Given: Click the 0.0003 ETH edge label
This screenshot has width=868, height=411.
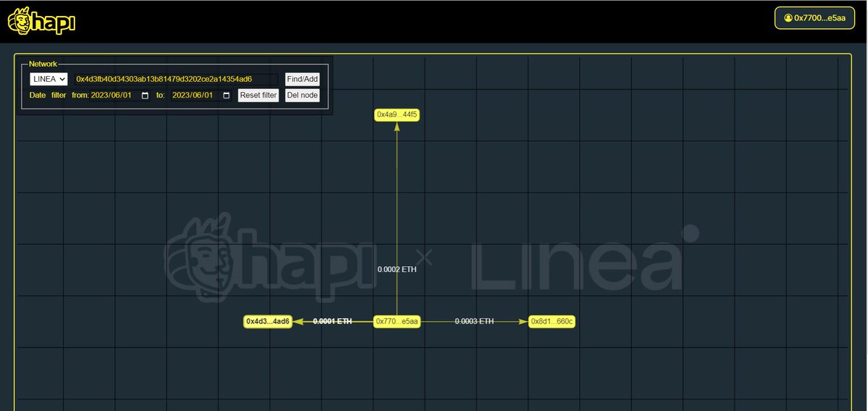Looking at the screenshot, I should coord(475,321).
